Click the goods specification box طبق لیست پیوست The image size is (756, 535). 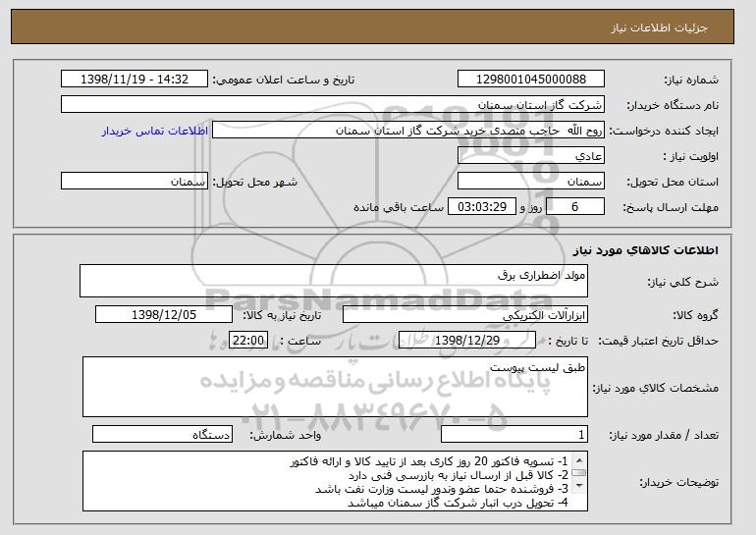(335, 387)
